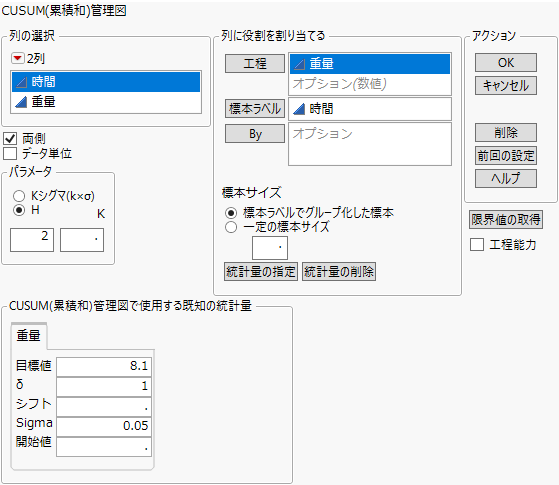Click the δ field showing 1
This screenshot has height=485, width=559.
tap(104, 387)
